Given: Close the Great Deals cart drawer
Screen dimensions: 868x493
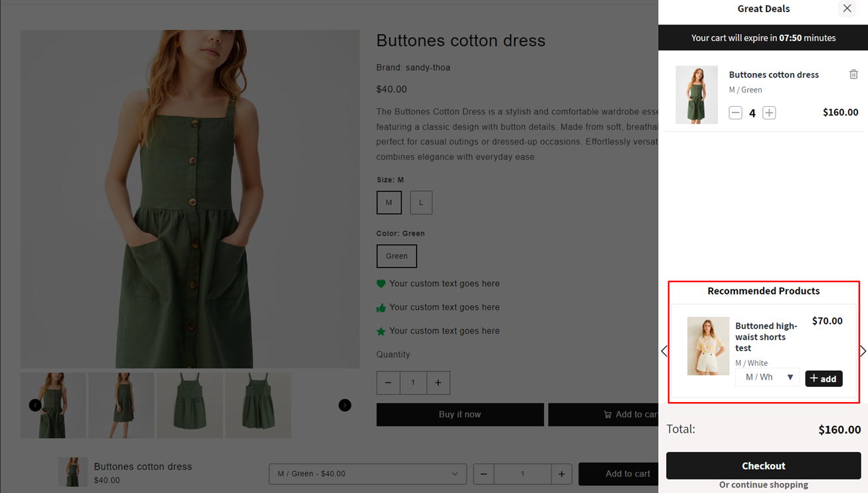Looking at the screenshot, I should pyautogui.click(x=847, y=9).
